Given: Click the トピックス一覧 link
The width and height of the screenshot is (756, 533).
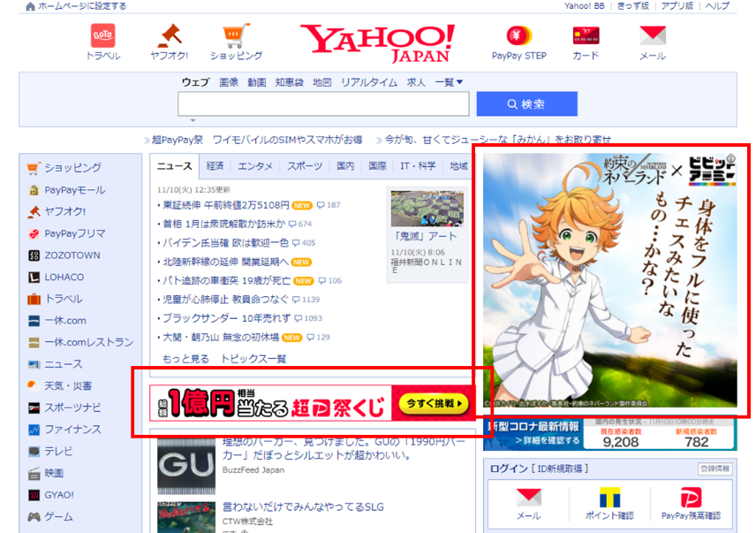Looking at the screenshot, I should click(253, 359).
